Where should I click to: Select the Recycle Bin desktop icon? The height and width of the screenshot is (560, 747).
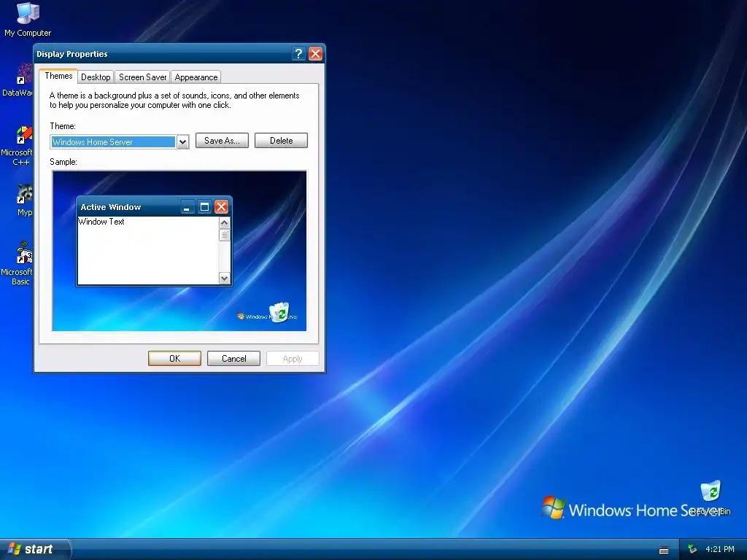[711, 498]
